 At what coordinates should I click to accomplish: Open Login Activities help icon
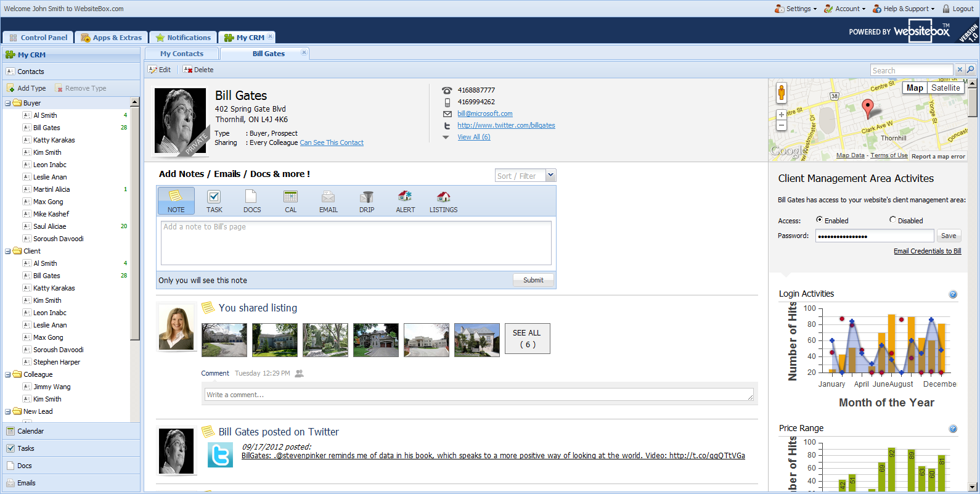coord(953,294)
